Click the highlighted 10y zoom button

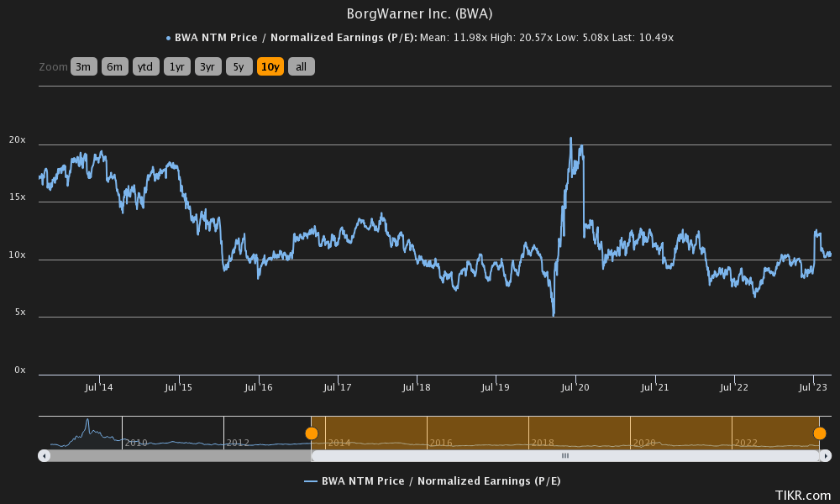point(270,67)
